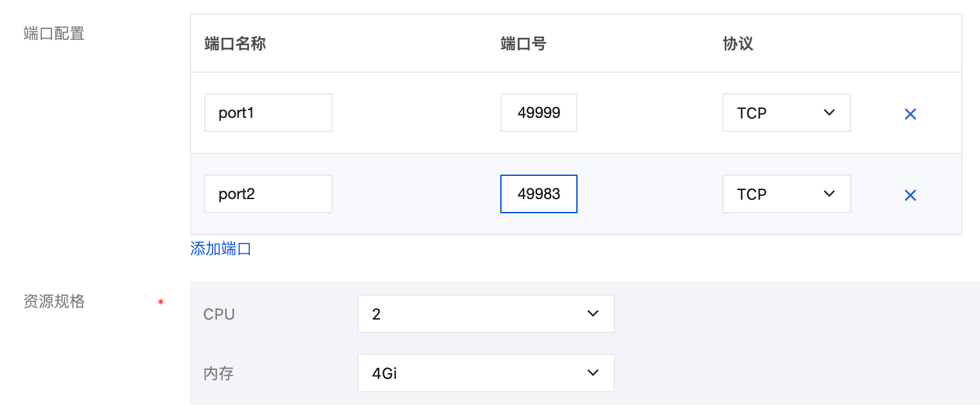Click the 资源规格 section label
The height and width of the screenshot is (413, 980).
[54, 302]
